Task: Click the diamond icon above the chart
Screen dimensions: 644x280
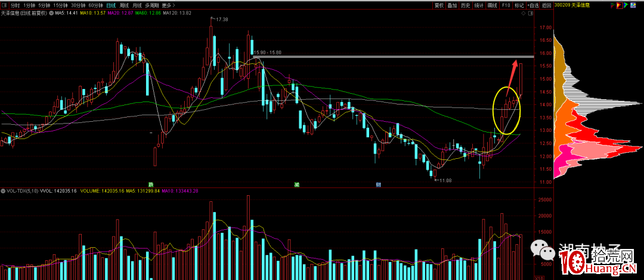Action: 523,12
